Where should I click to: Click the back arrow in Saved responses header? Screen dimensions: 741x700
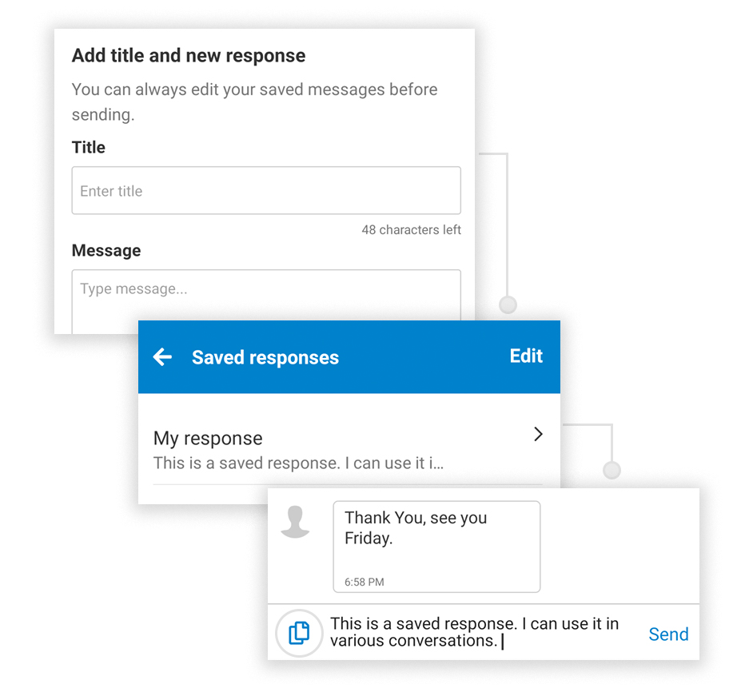pyautogui.click(x=162, y=357)
